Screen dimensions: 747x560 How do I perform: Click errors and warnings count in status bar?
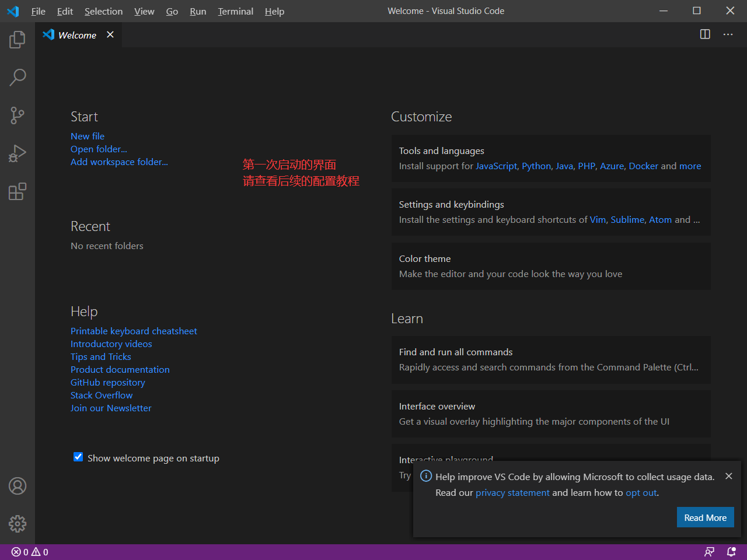point(30,552)
